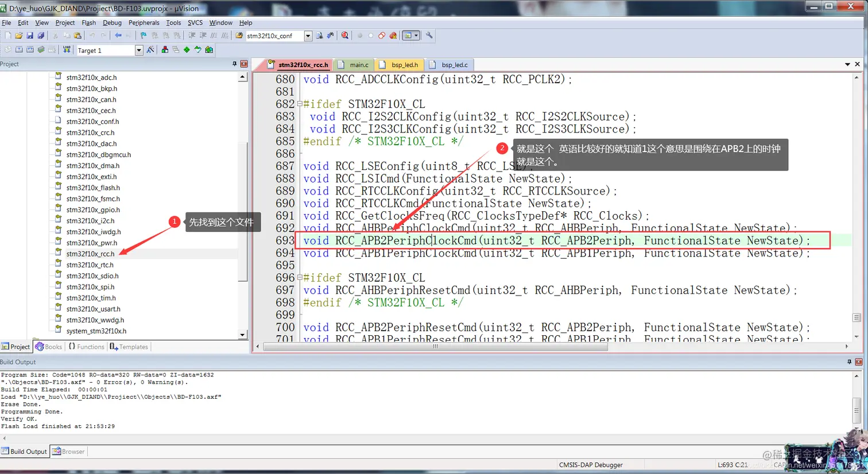The width and height of the screenshot is (868, 474).
Task: Click the find text combo input field
Action: click(274, 36)
